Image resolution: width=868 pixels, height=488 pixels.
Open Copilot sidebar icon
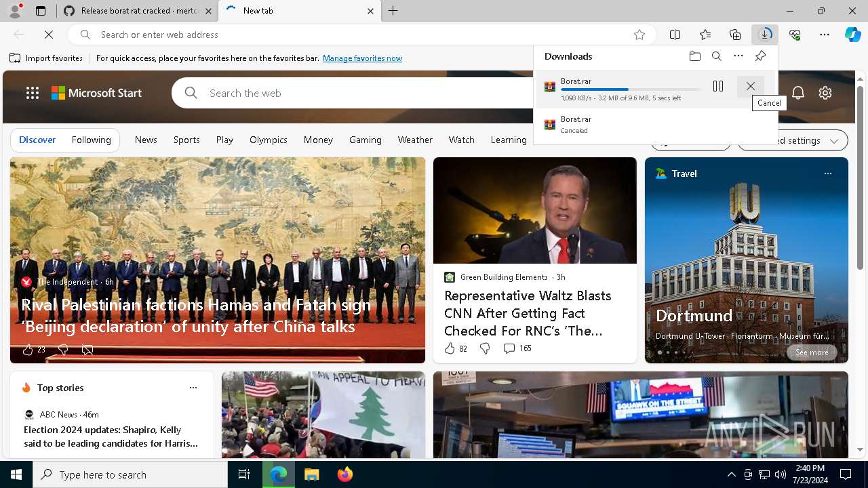pos(852,35)
